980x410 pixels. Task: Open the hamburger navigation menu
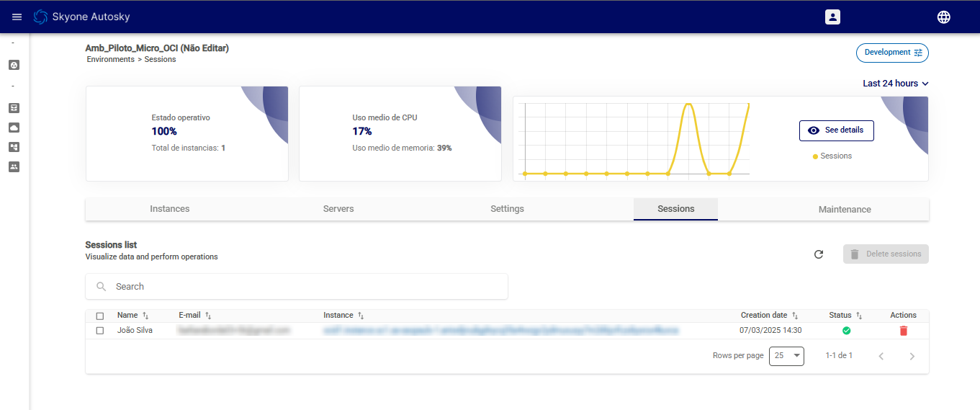click(x=17, y=17)
